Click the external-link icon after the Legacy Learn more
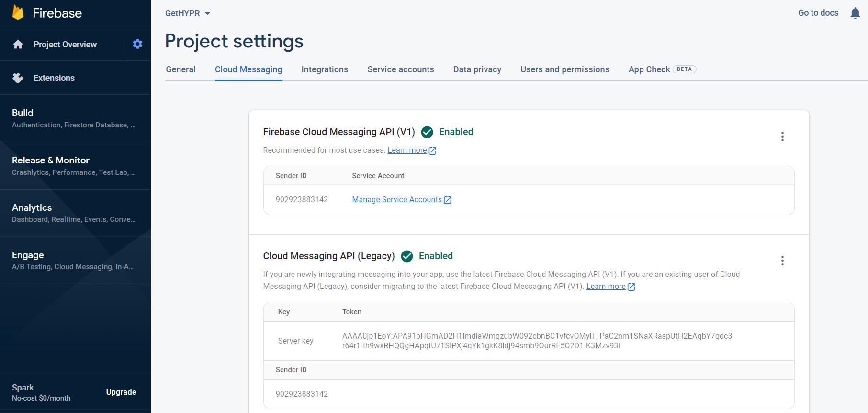This screenshot has height=413, width=868. pyautogui.click(x=631, y=287)
